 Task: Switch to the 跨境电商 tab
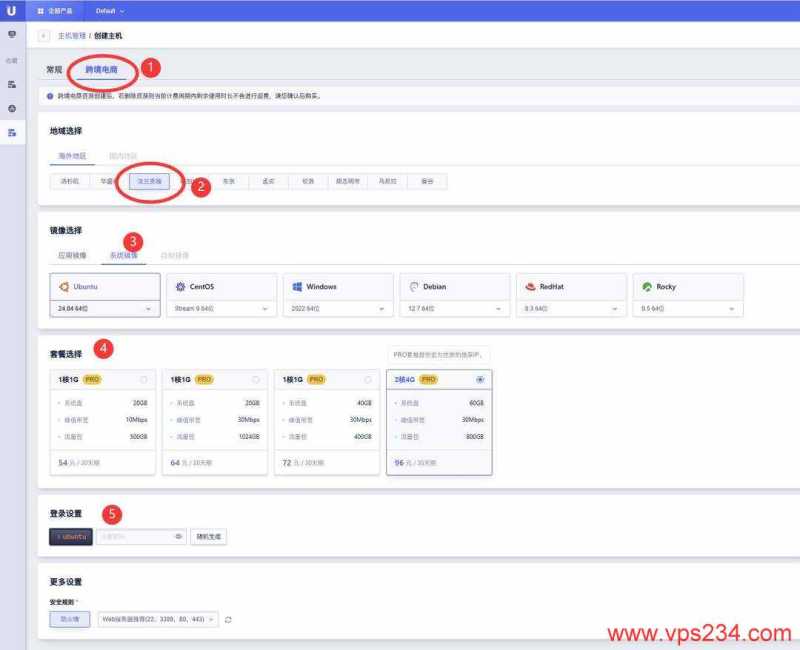coord(99,72)
